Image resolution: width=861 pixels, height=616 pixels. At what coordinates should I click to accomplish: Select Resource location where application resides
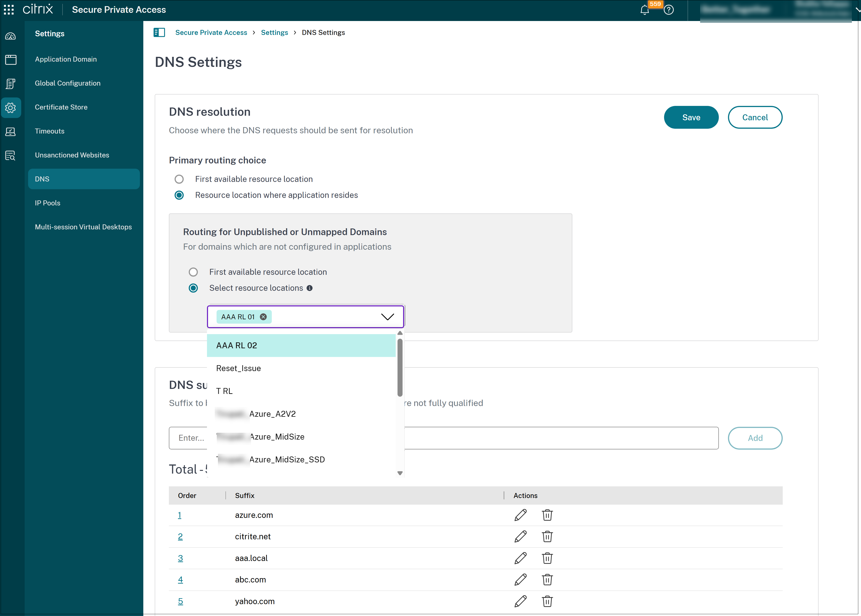[179, 195]
